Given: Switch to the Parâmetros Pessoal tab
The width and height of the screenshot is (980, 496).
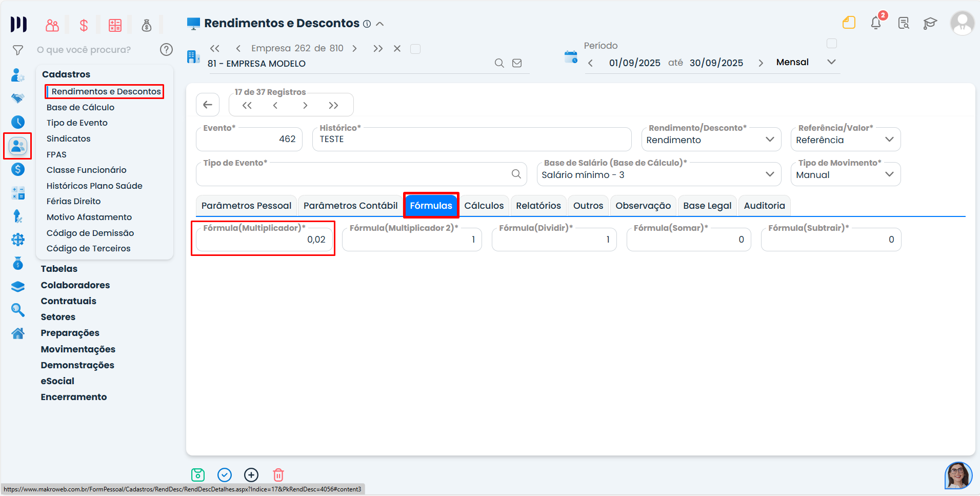Looking at the screenshot, I should click(x=246, y=206).
